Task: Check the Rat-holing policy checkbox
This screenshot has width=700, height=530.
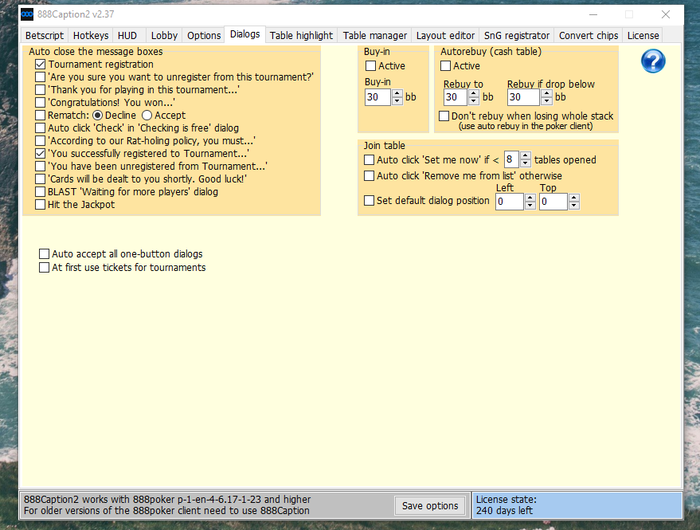Action: 40,141
